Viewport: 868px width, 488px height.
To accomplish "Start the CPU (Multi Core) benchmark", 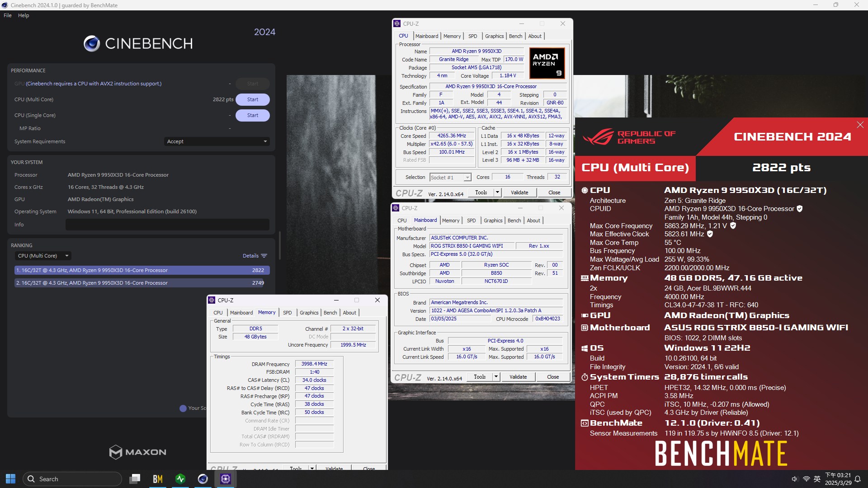I will pos(253,99).
